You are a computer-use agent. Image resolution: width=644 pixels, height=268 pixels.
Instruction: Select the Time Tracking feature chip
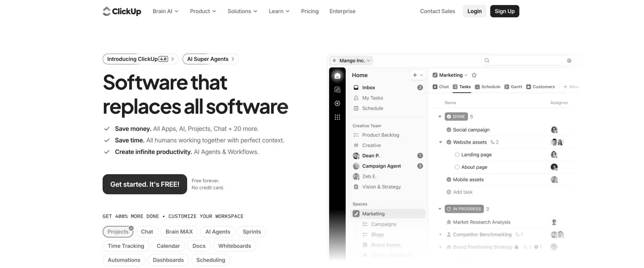pos(126,246)
